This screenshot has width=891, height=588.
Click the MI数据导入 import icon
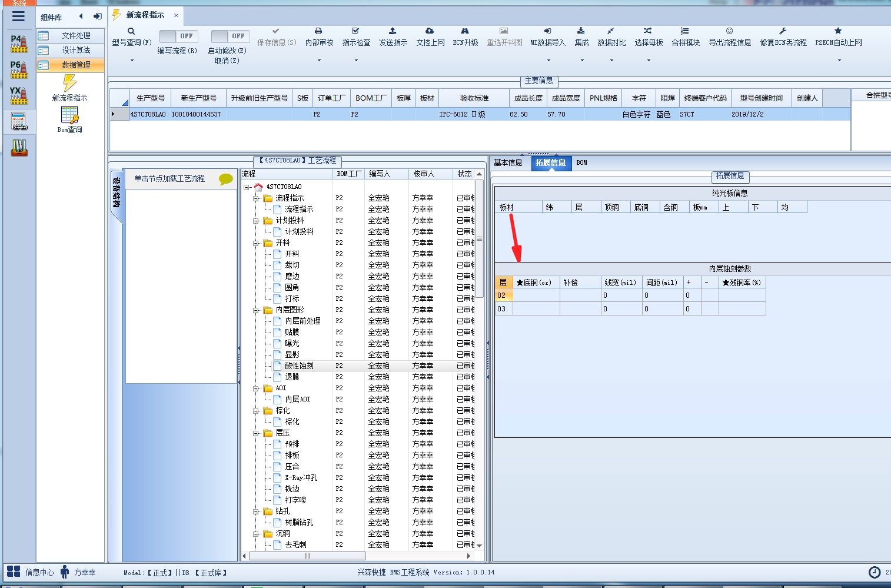(547, 31)
